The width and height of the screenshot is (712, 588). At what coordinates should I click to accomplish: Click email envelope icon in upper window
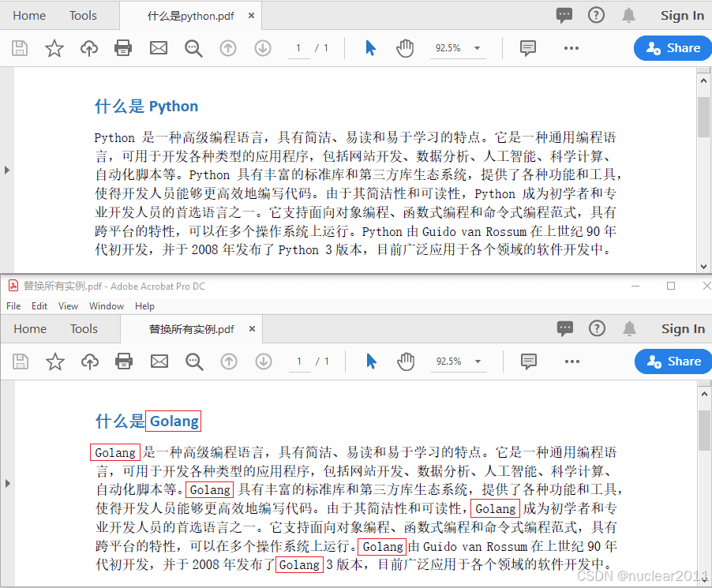tap(159, 47)
